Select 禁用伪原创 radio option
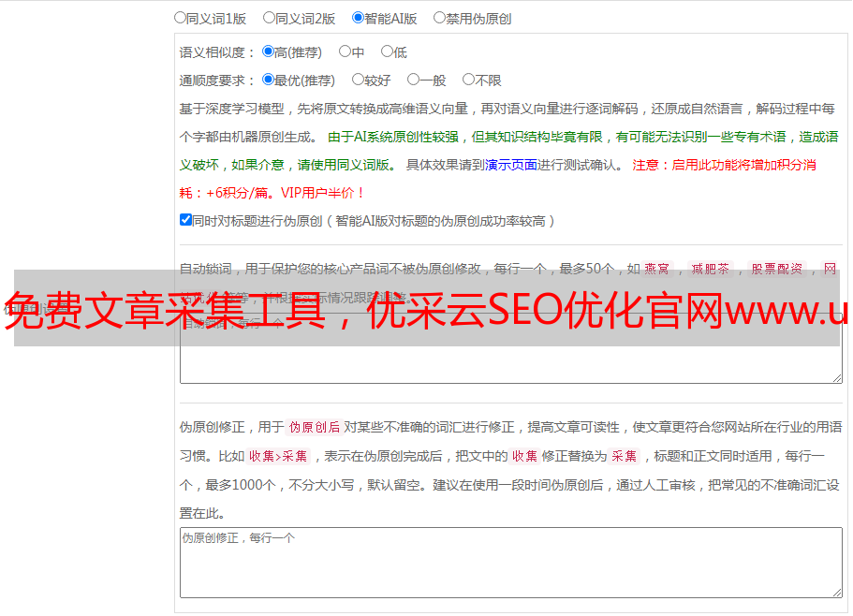Viewport: 853px width, 616px height. pyautogui.click(x=439, y=18)
